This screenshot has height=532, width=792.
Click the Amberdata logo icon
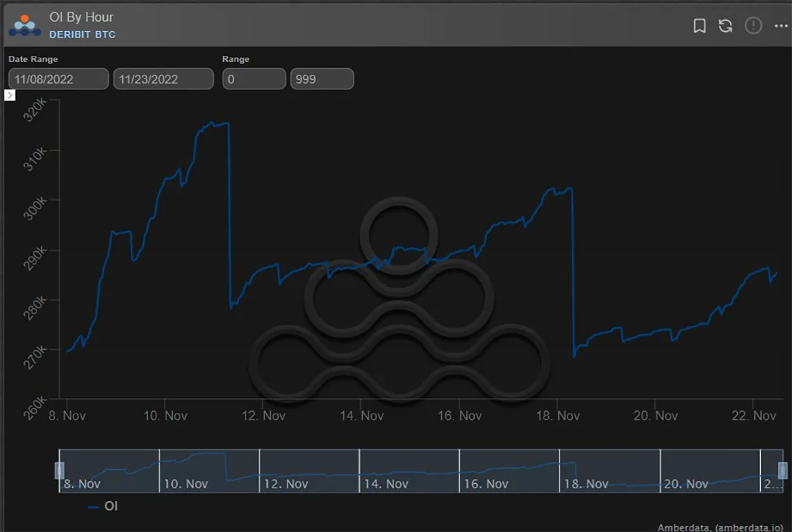tap(25, 25)
